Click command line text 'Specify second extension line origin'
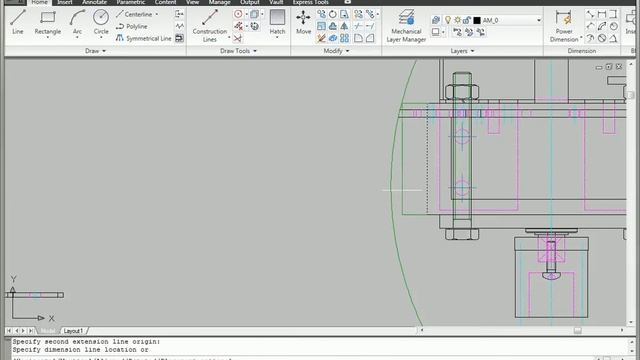The width and height of the screenshot is (640, 360). coord(86,342)
